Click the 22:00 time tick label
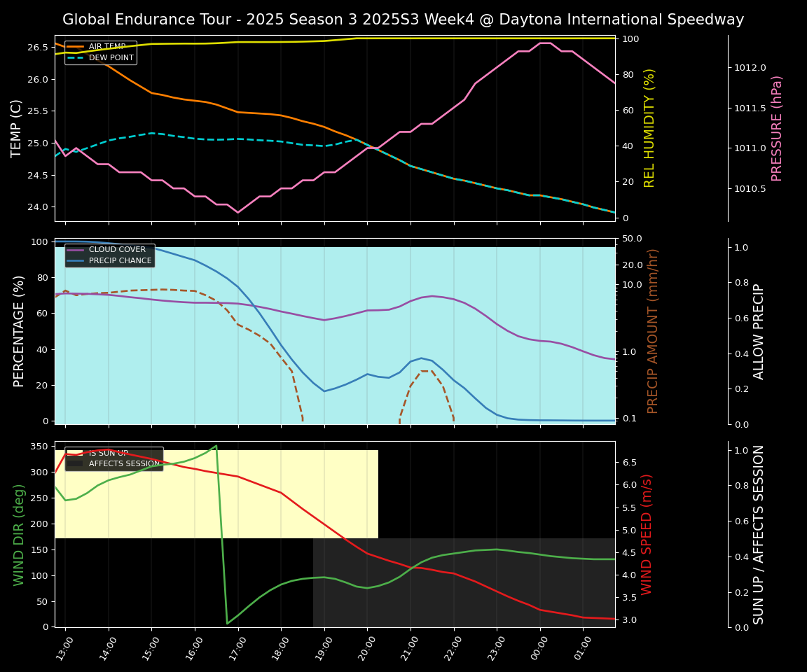 click(452, 648)
